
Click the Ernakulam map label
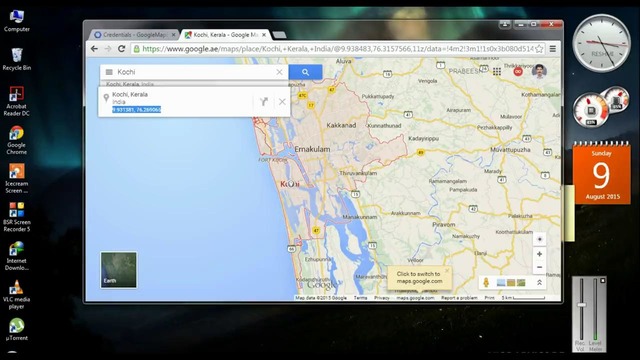pos(312,149)
